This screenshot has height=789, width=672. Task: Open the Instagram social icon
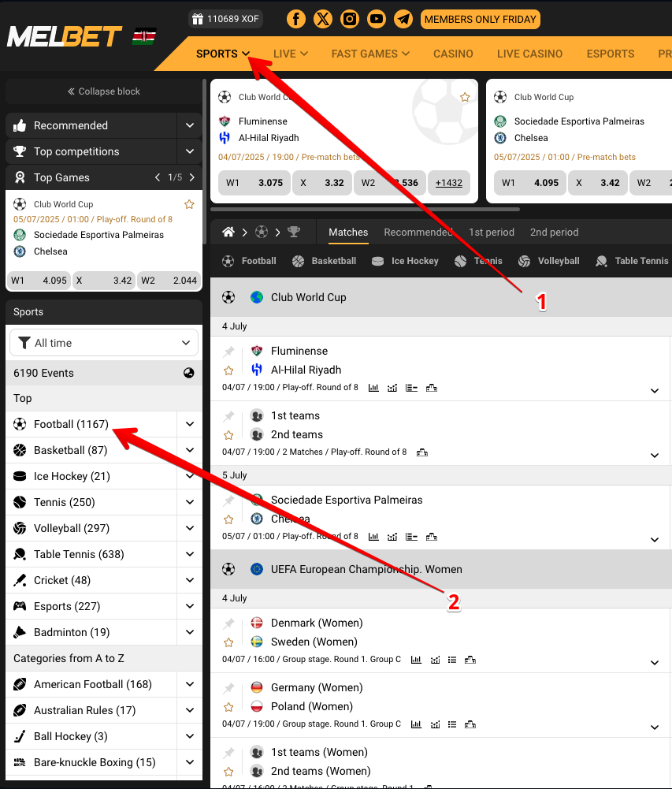coord(350,19)
